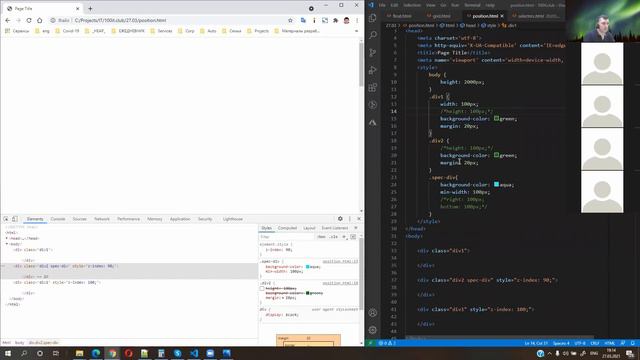This screenshot has width=640, height=360.
Task: Show more Styles pane tabs chevron
Action: [x=356, y=228]
